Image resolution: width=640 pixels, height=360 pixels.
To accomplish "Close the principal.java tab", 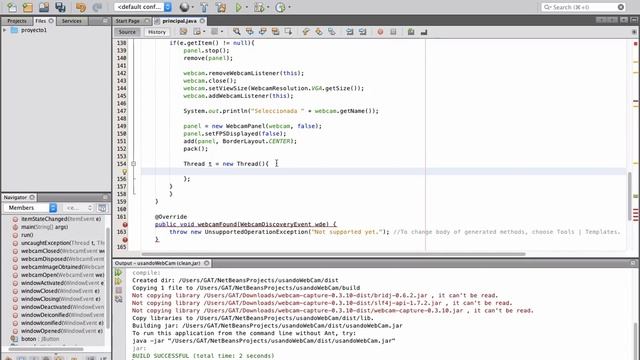I will 202,21.
